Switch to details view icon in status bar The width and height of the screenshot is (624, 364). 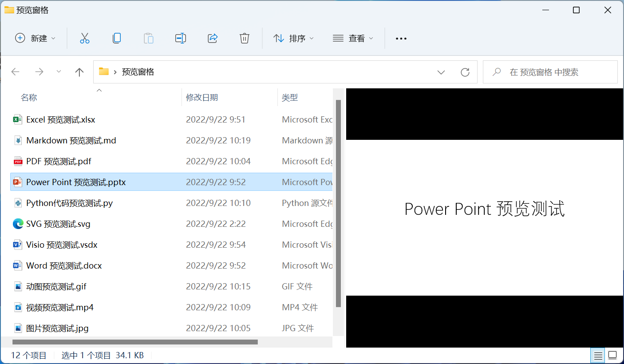tap(598, 356)
